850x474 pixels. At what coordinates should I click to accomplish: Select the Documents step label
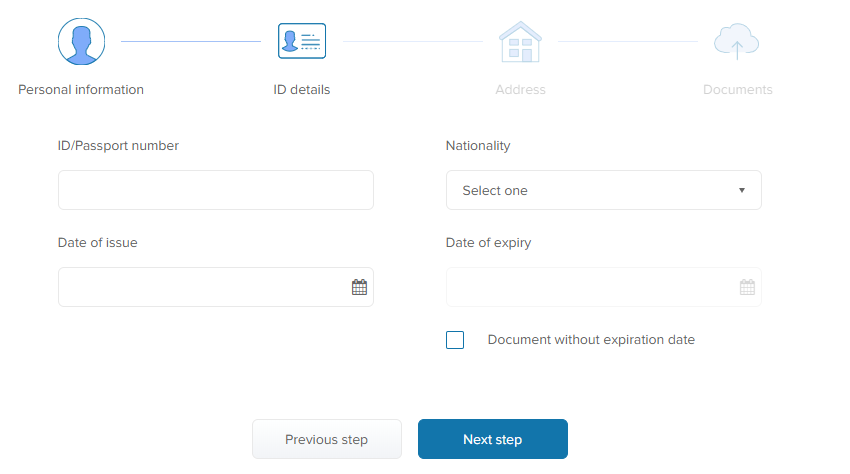[737, 89]
